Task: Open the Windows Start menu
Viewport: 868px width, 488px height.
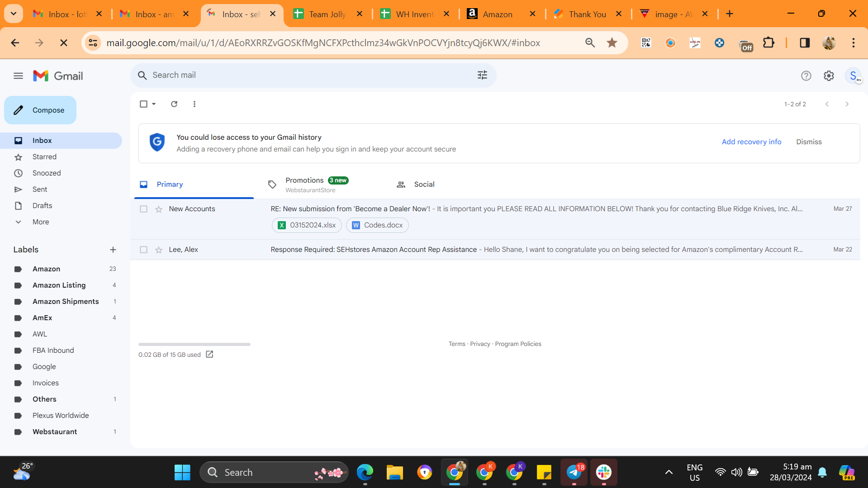Action: [x=182, y=473]
